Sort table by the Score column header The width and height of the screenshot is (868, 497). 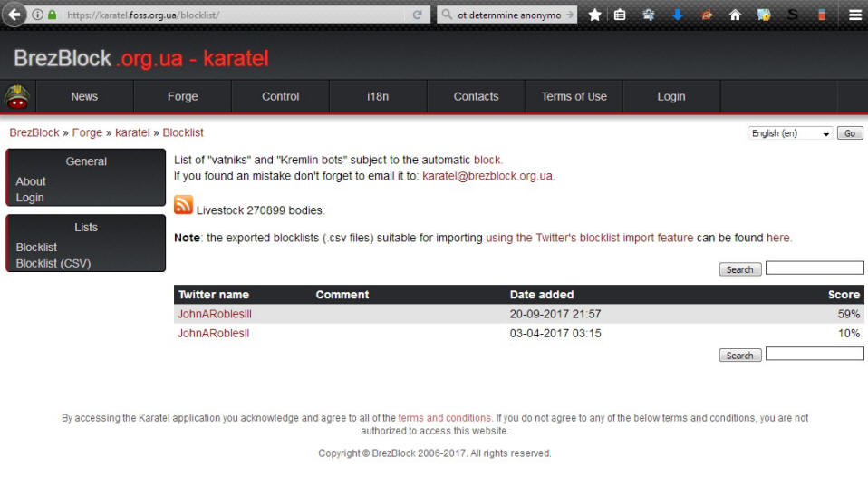(x=843, y=295)
